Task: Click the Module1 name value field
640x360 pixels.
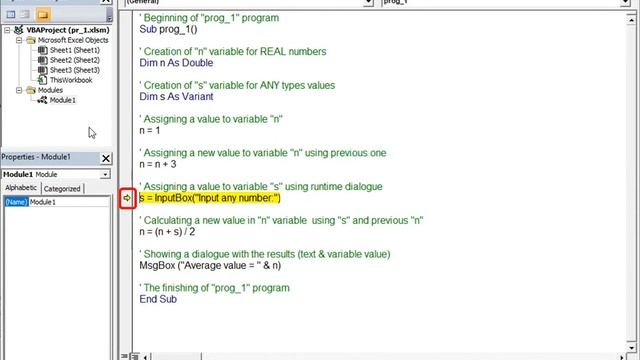Action: pyautogui.click(x=69, y=202)
